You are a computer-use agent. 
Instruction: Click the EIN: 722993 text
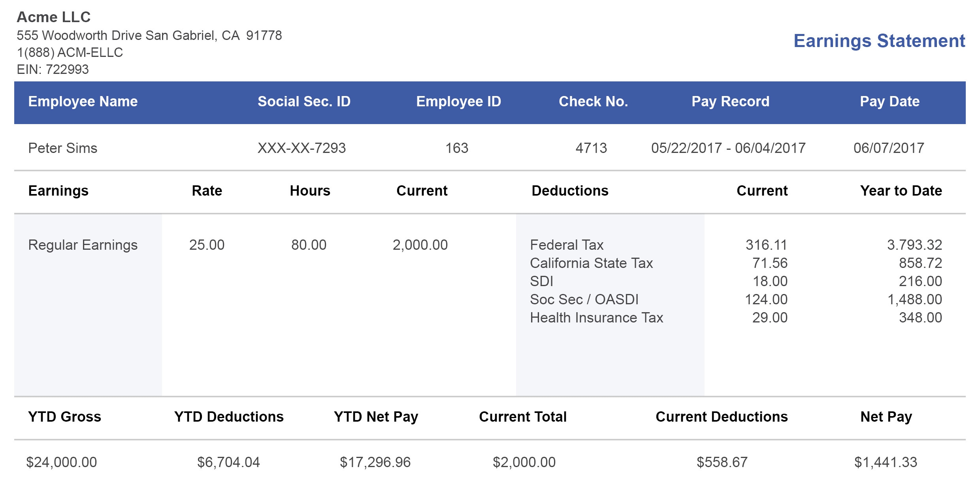(x=53, y=70)
